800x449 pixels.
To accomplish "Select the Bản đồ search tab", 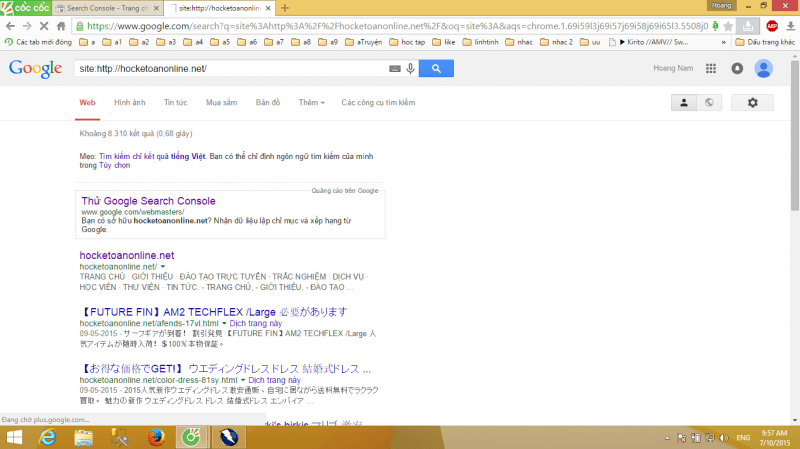I will tap(268, 103).
